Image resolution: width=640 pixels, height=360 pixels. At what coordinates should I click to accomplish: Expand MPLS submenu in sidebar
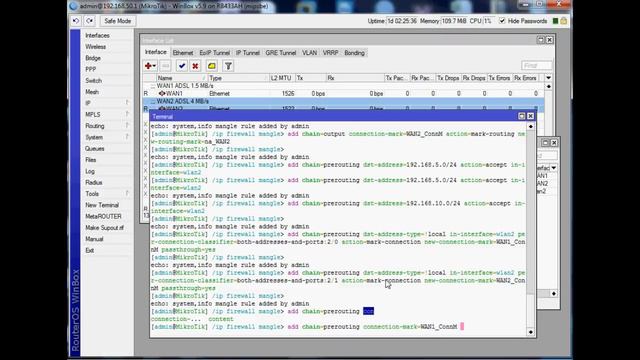point(107,115)
